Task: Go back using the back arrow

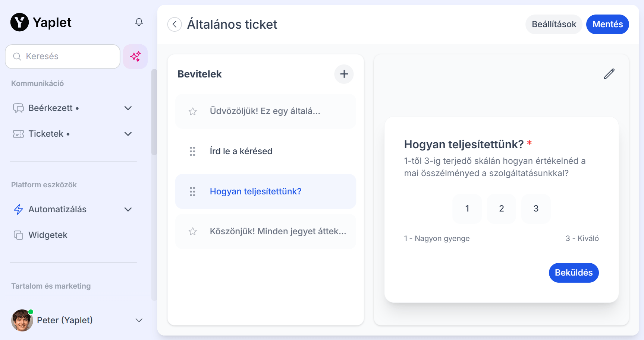Action: [x=174, y=24]
